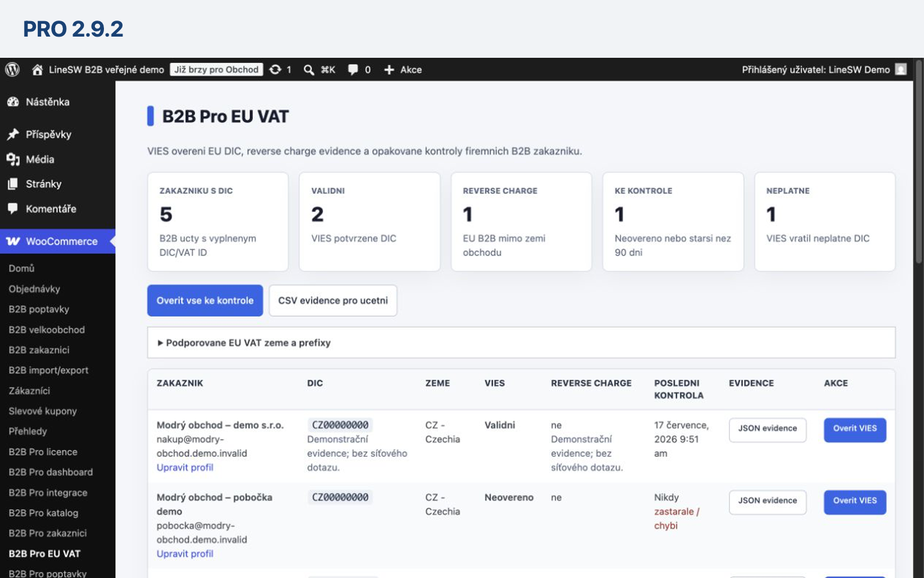
Task: Open B2B Pro katalog submenu
Action: point(44,513)
